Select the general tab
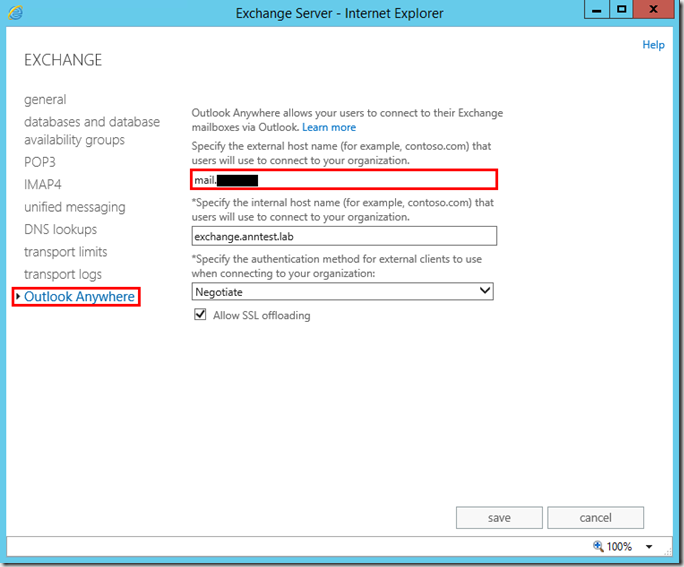684x567 pixels. pos(45,100)
